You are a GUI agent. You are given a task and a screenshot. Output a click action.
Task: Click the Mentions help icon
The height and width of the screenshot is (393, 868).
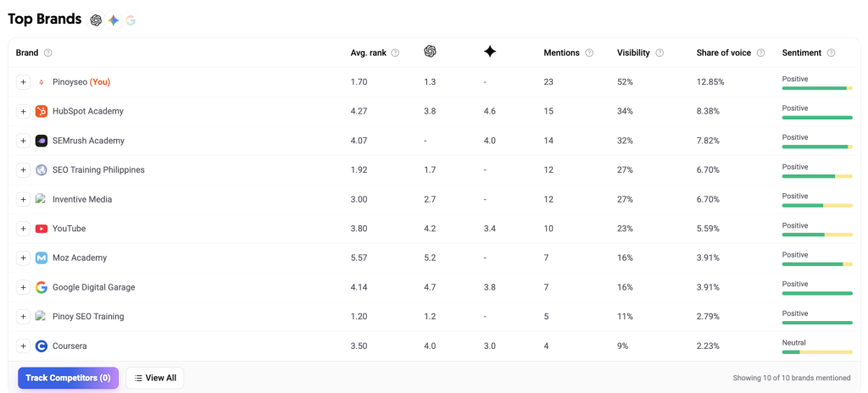pyautogui.click(x=589, y=53)
